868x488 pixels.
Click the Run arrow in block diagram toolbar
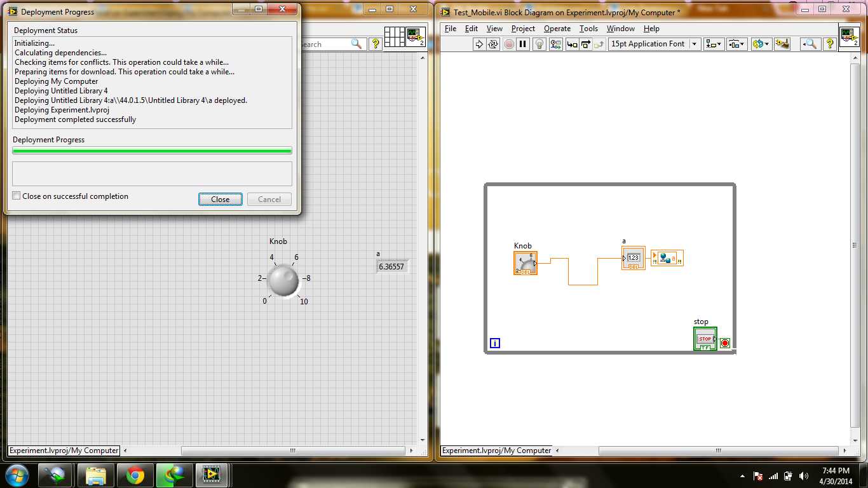click(479, 44)
